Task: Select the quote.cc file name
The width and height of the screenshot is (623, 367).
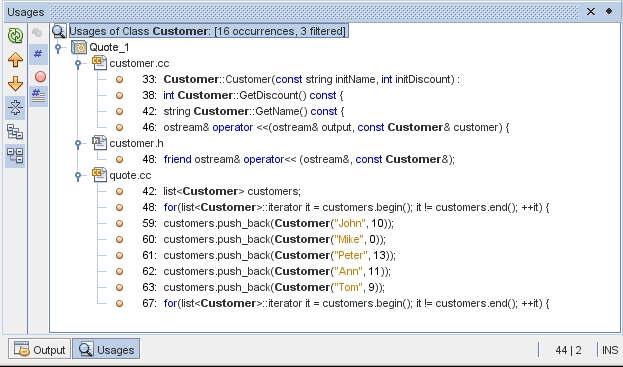Action: [130, 176]
